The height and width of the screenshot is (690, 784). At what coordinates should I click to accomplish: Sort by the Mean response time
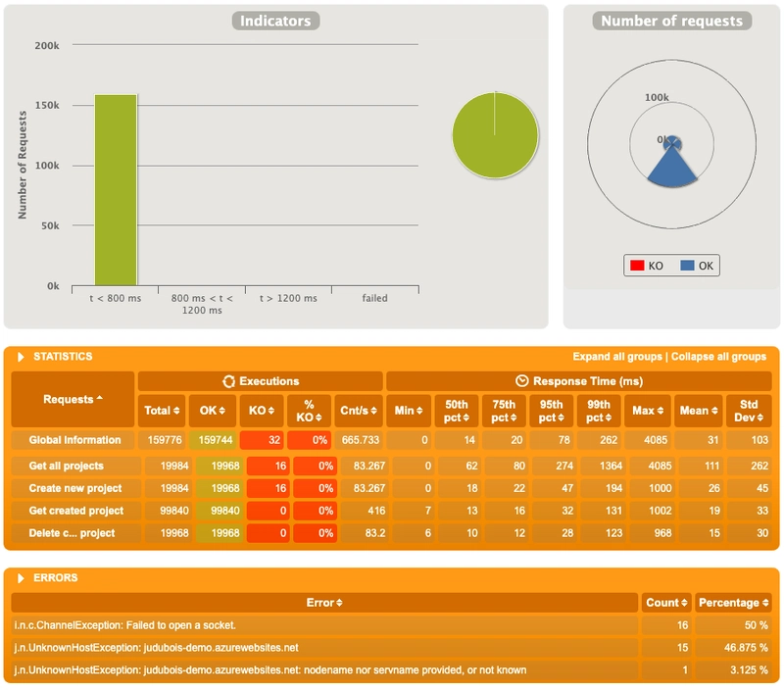pos(698,411)
